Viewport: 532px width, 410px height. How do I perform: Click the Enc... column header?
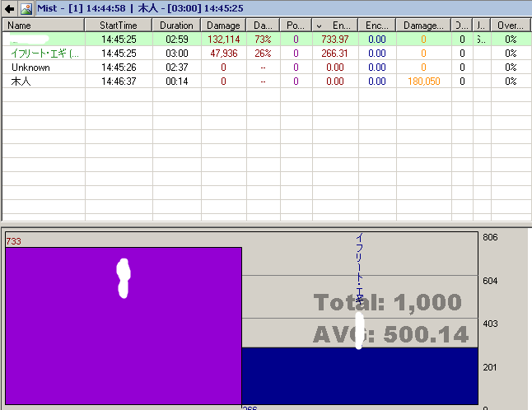coord(377,26)
